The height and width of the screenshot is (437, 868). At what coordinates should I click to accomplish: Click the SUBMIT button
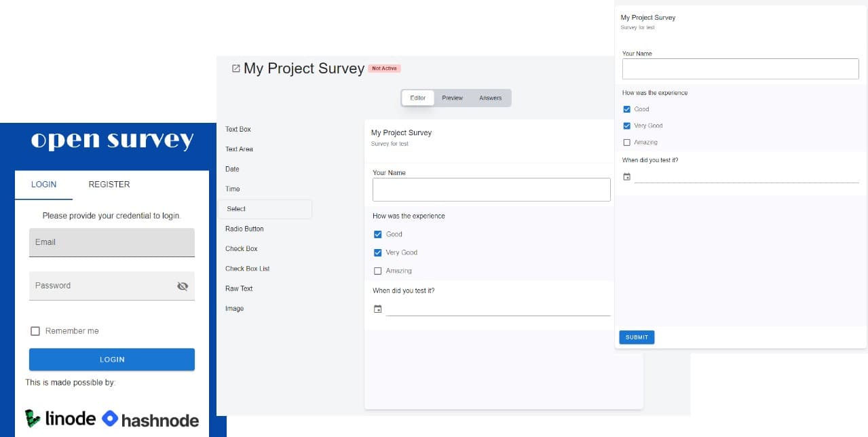point(637,337)
